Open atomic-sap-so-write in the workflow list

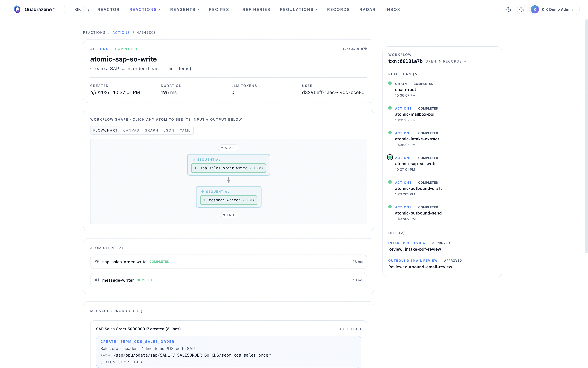pyautogui.click(x=416, y=164)
